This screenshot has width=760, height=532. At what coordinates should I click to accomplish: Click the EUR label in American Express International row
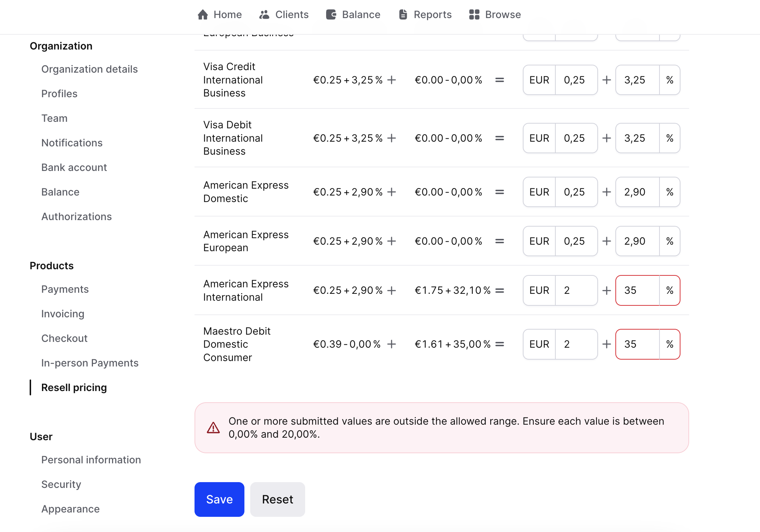pos(539,290)
